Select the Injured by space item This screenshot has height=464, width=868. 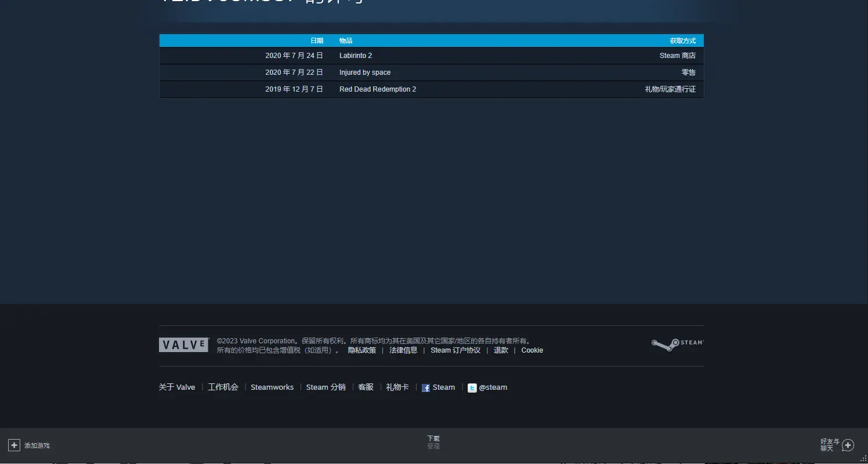coord(365,72)
